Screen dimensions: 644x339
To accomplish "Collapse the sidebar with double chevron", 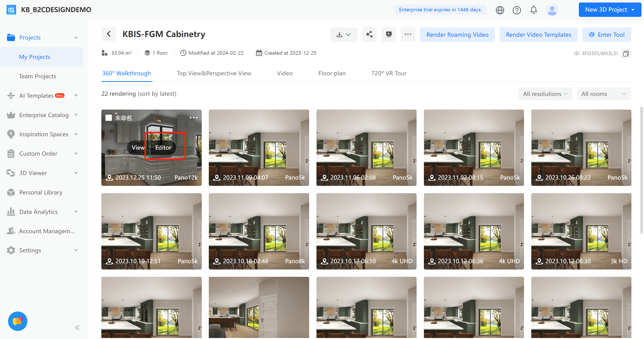I will [77, 328].
